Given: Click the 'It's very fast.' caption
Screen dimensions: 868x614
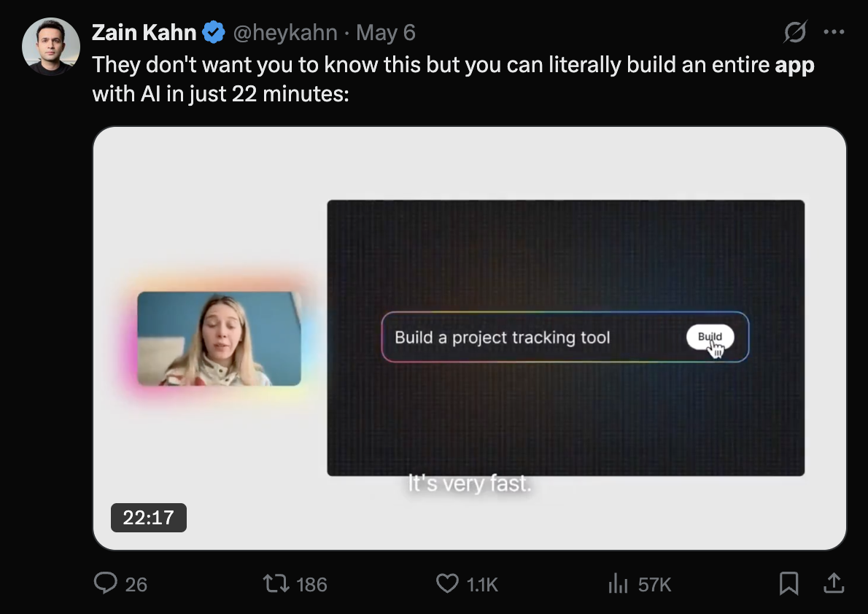Looking at the screenshot, I should point(470,483).
